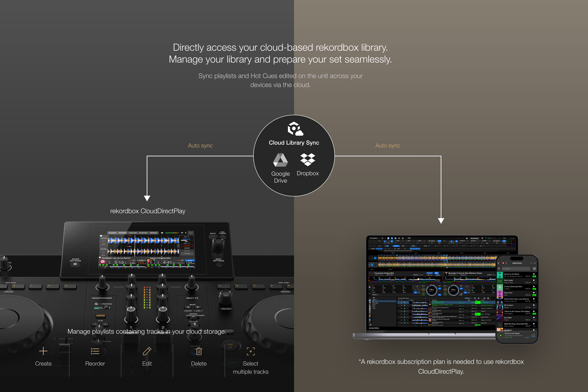Toggle headphone CUE button 2
The image size is (588, 392).
point(105,324)
